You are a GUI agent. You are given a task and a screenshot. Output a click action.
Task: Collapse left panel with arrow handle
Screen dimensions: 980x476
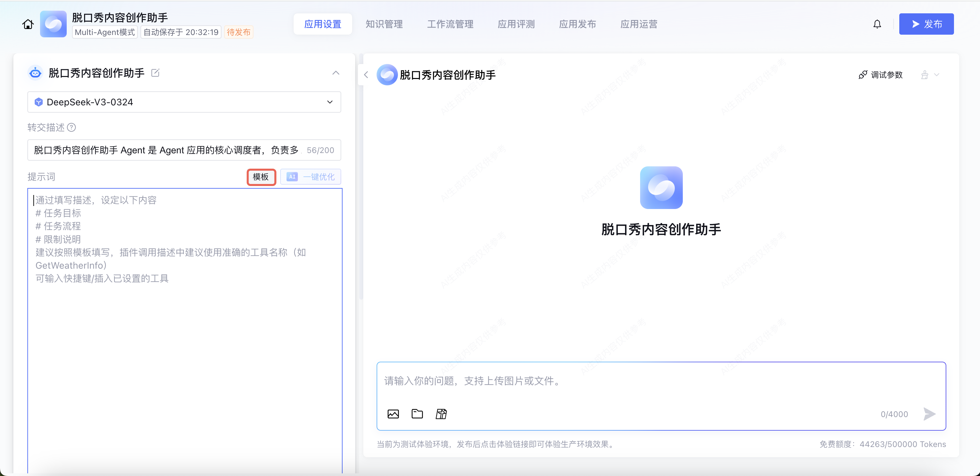(366, 75)
